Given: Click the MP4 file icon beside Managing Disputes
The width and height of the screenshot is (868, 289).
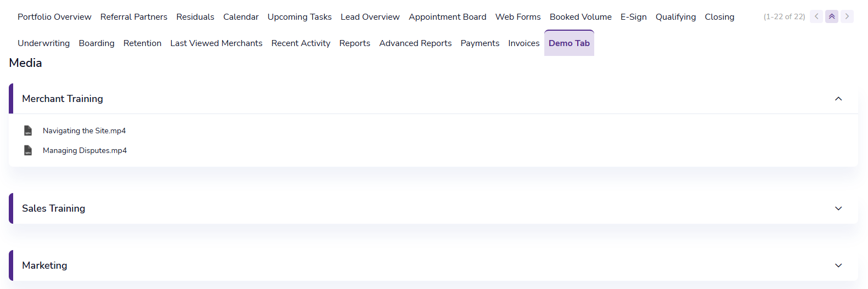Looking at the screenshot, I should coord(28,150).
